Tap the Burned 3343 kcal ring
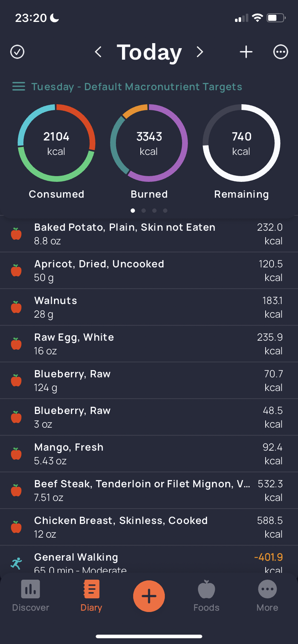 [149, 143]
